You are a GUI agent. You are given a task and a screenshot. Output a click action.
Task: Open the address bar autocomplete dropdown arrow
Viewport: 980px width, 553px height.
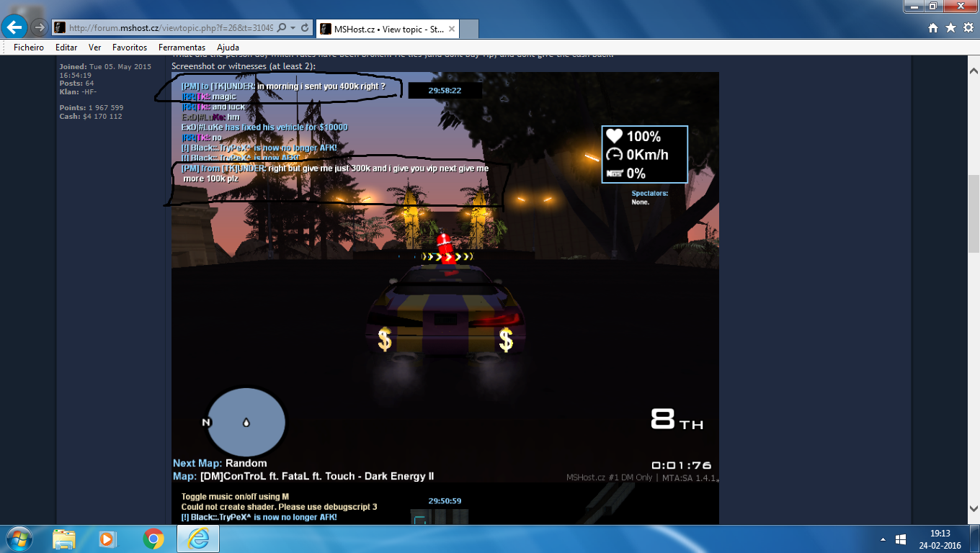293,28
